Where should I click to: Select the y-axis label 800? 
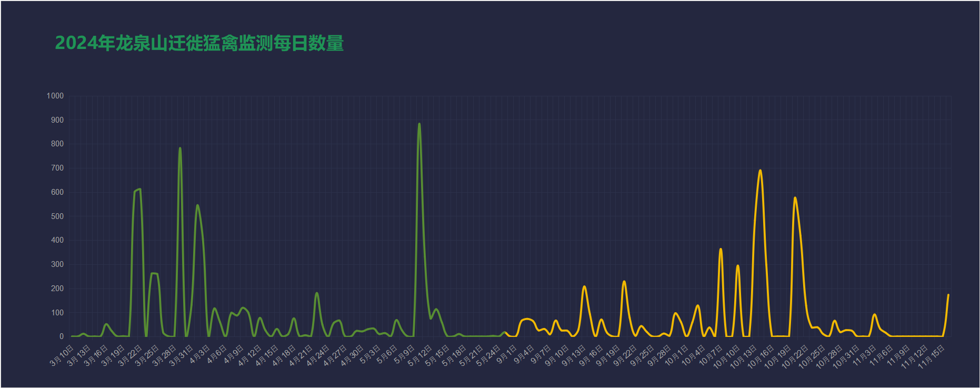(x=57, y=144)
